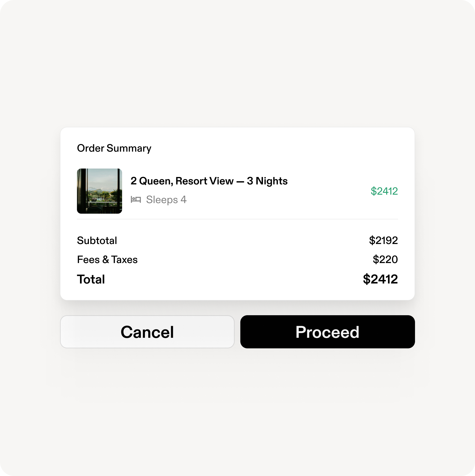
Task: Click the divider line below the room item
Action: [x=238, y=219]
